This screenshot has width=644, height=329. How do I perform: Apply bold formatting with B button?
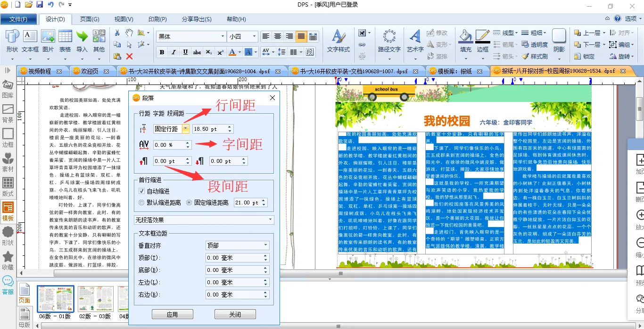click(162, 52)
